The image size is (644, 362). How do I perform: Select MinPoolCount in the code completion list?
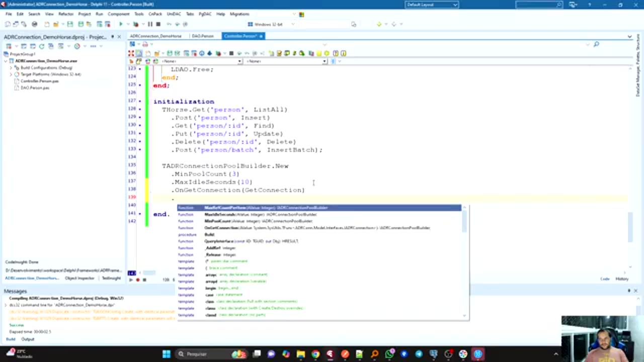pos(319,221)
